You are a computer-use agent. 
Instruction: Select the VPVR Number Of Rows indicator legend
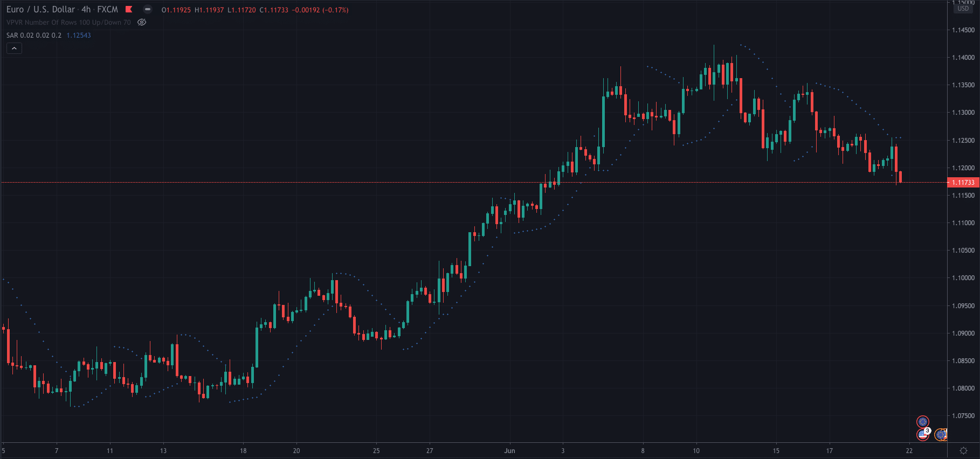click(x=68, y=22)
